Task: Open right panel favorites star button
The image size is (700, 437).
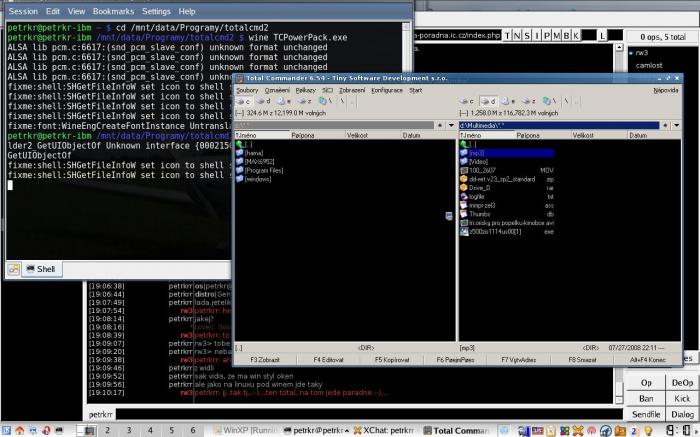Action: [665, 125]
